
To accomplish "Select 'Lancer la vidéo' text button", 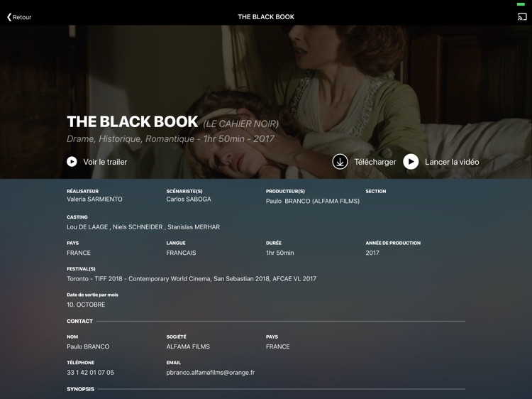I will (452, 162).
